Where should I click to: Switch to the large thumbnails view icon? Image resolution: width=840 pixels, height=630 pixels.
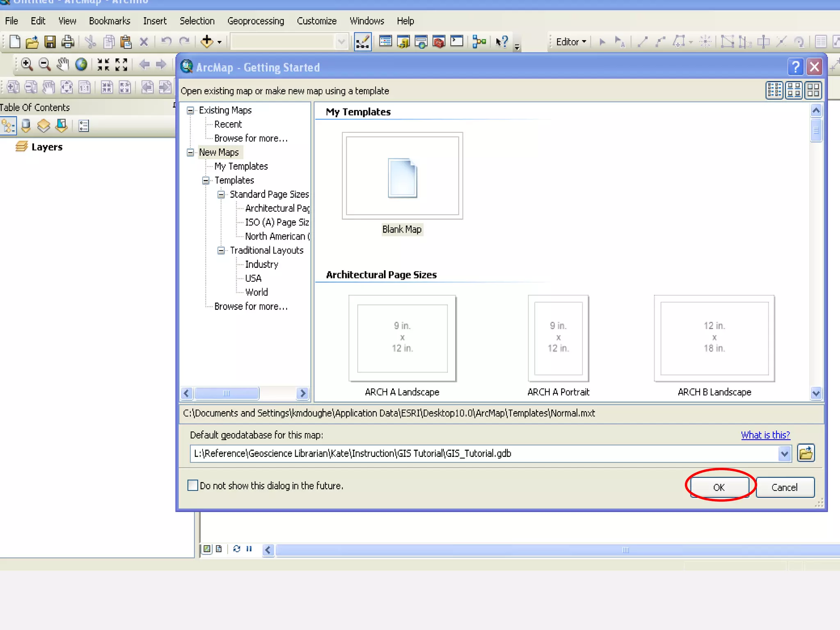coord(813,90)
